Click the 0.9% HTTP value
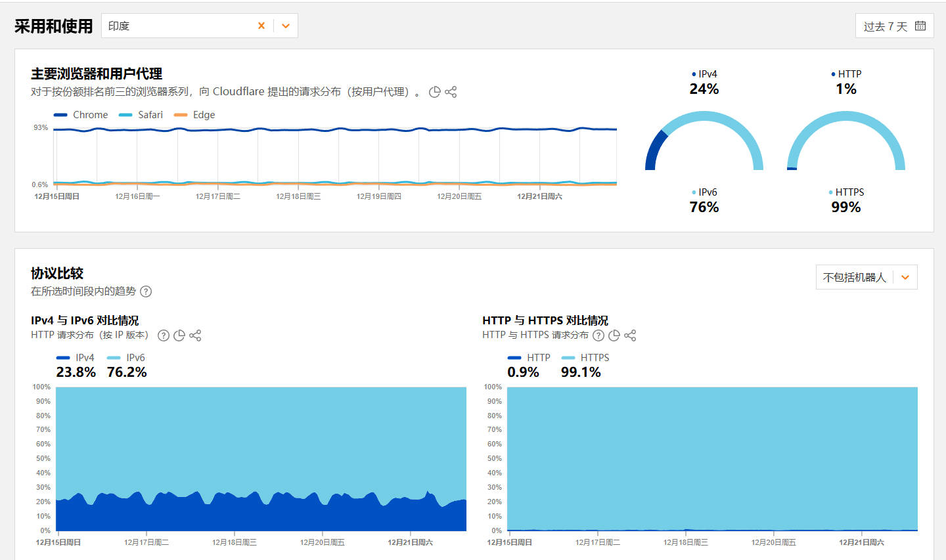946x560 pixels. click(x=523, y=372)
